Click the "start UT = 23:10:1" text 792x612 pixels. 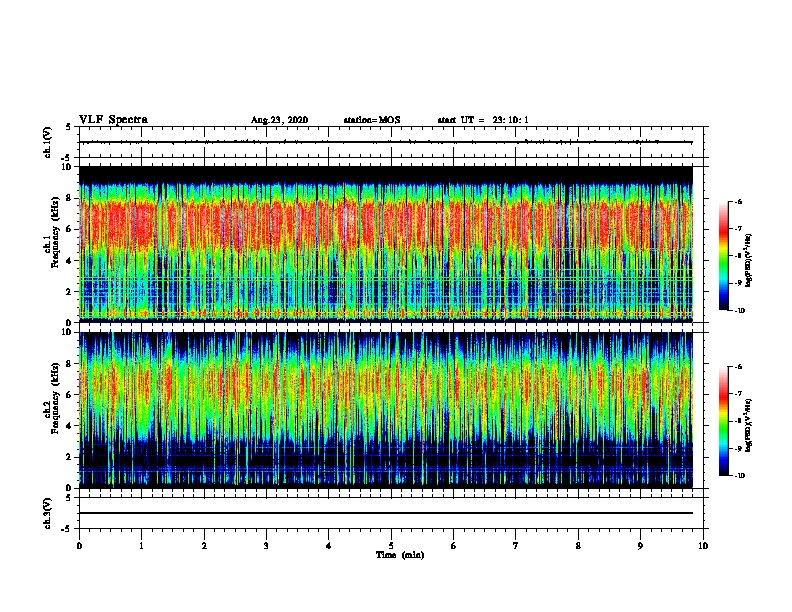[483, 120]
